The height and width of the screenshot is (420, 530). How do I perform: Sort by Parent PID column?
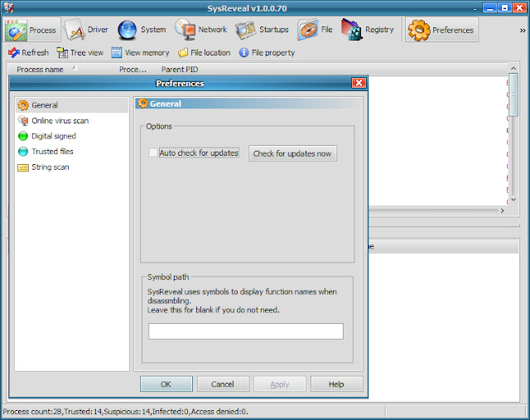pyautogui.click(x=180, y=70)
